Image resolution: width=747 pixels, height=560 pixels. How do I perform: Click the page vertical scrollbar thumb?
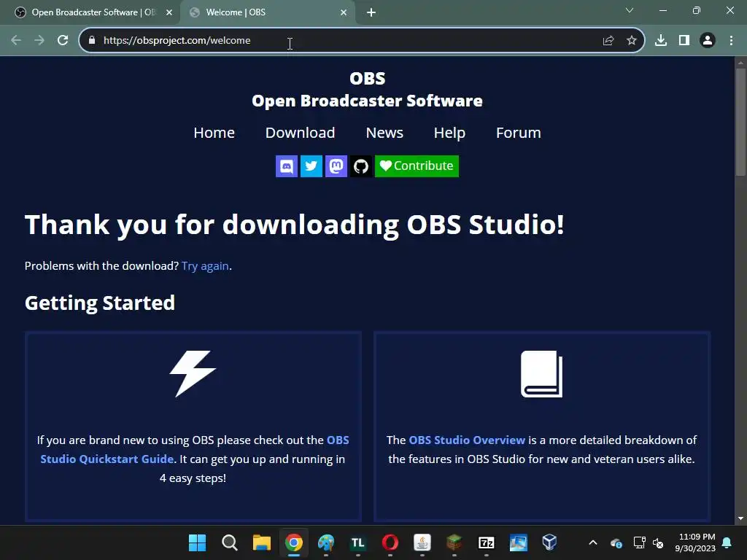(740, 122)
